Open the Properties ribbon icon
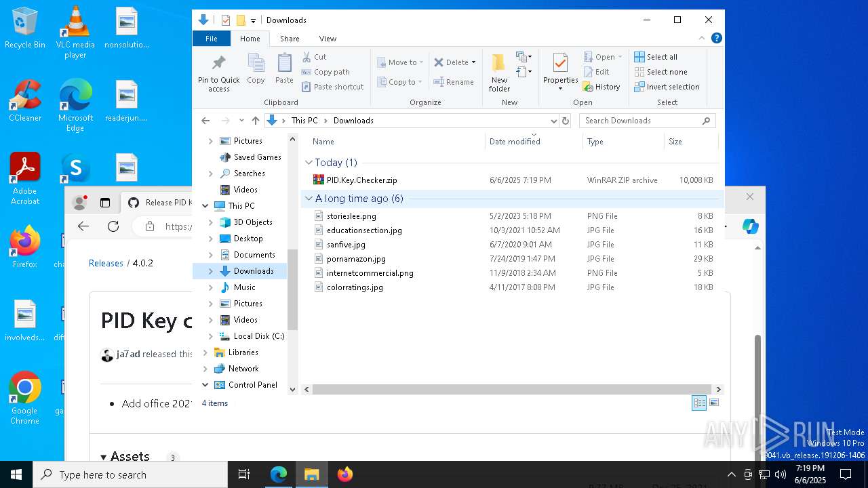The height and width of the screenshot is (488, 868). (560, 64)
